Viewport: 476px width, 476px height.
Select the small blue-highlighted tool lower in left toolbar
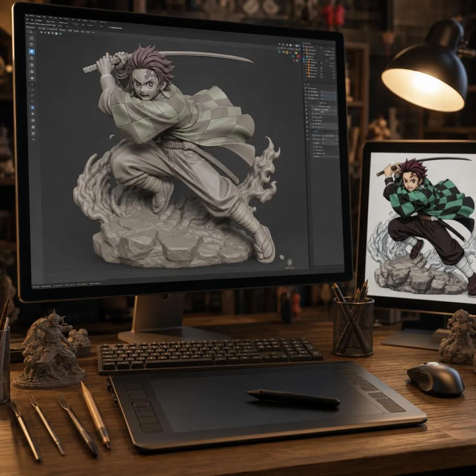32,107
